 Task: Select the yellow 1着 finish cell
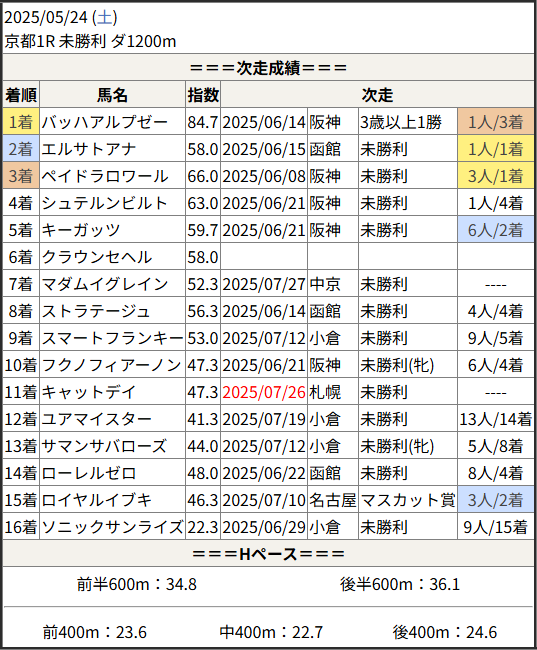click(21, 121)
